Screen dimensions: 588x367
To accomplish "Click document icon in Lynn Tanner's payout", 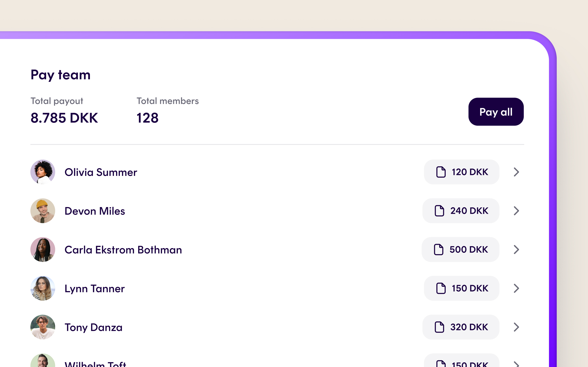I will click(x=441, y=288).
